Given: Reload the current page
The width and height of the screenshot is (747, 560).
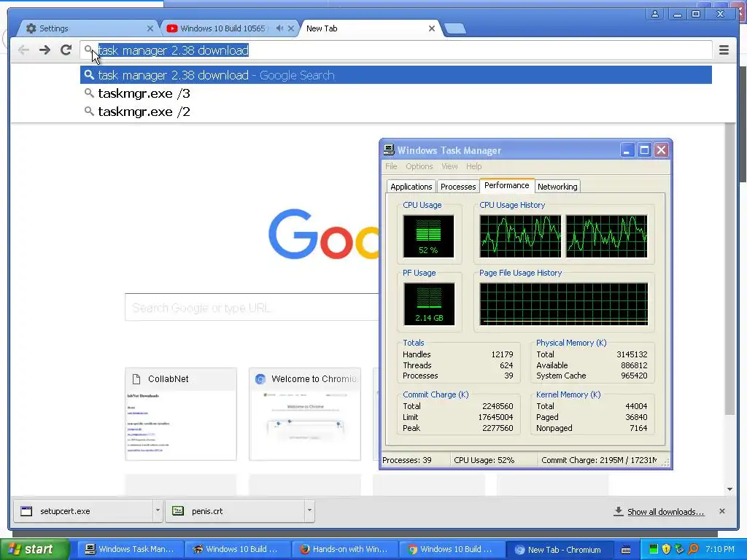Looking at the screenshot, I should coord(66,50).
